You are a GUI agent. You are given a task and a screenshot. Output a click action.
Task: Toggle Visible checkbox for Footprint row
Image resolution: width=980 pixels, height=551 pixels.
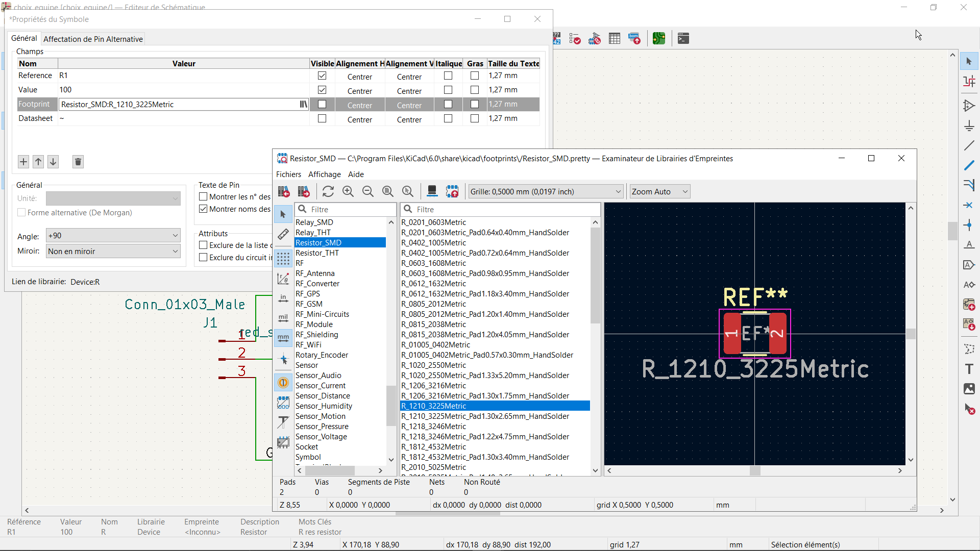322,104
